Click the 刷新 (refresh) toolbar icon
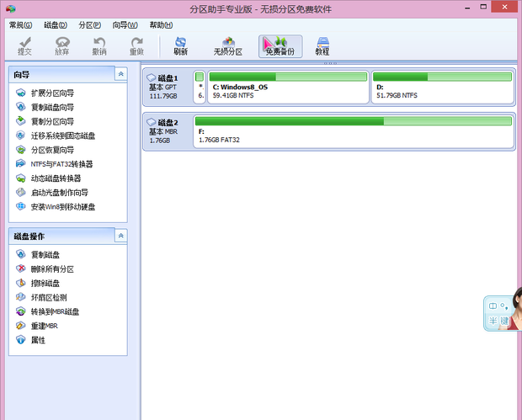Image resolution: width=522 pixels, height=420 pixels. [180, 45]
